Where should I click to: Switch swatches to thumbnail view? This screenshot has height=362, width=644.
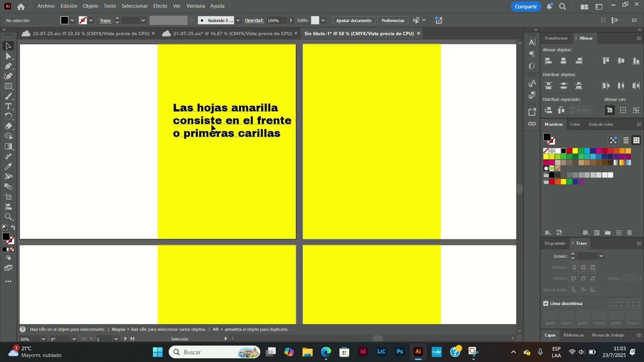636,140
